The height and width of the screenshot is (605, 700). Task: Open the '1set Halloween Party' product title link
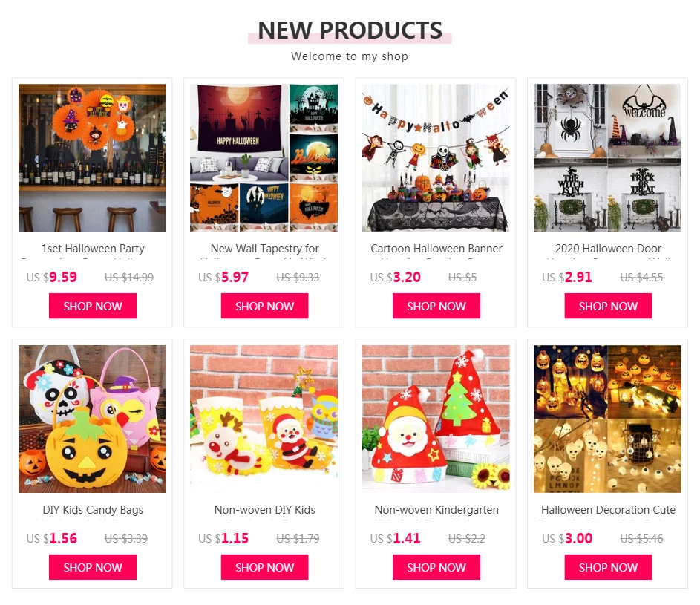tap(93, 249)
